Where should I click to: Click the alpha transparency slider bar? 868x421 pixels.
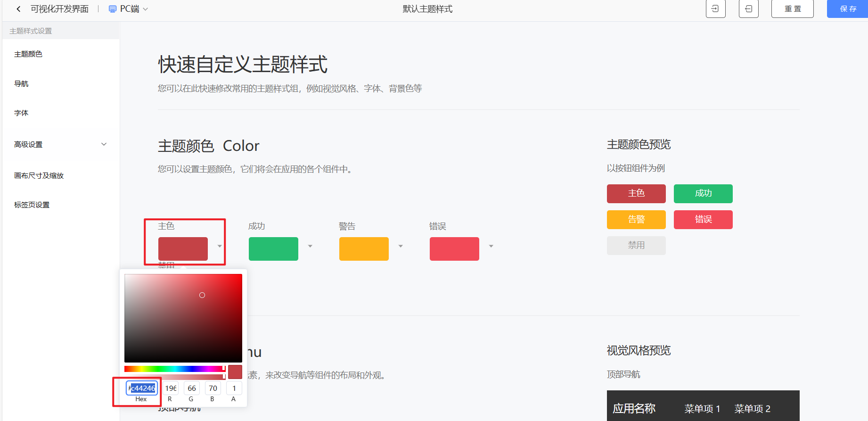175,377
